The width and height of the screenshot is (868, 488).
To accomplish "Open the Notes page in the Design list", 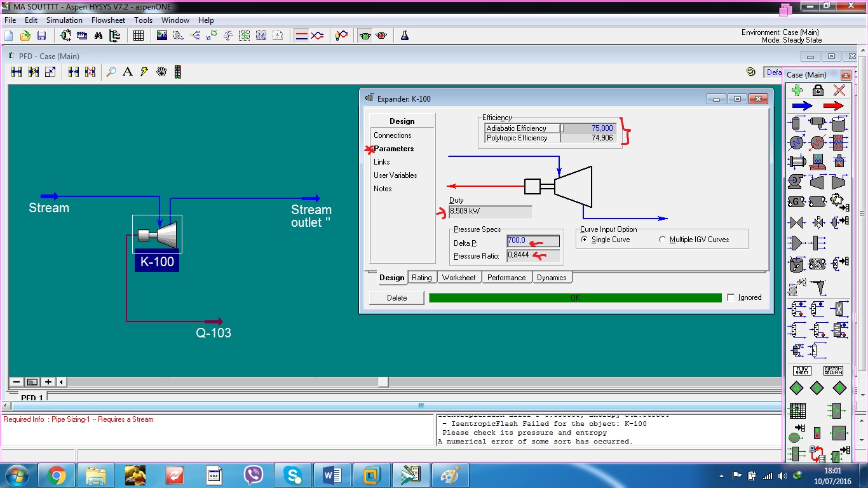I will pyautogui.click(x=381, y=188).
